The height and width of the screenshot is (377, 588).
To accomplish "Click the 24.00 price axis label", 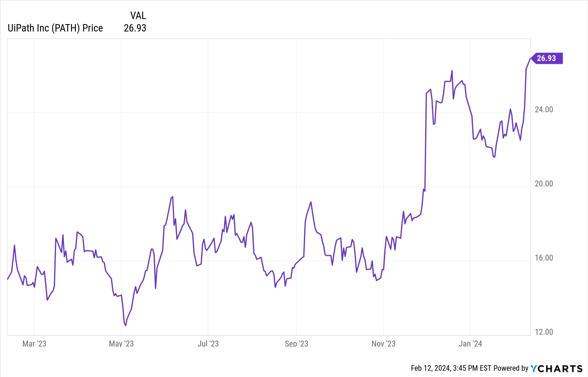I will point(544,109).
